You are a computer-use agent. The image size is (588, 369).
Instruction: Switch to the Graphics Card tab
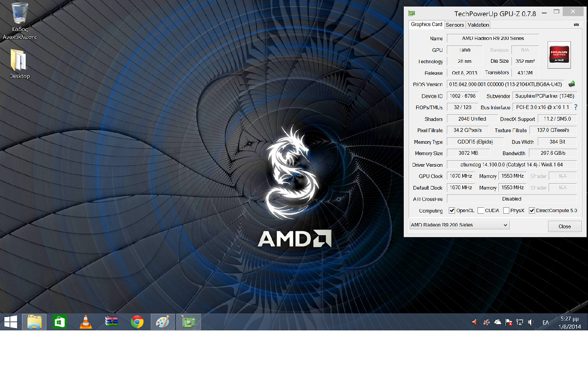click(427, 25)
